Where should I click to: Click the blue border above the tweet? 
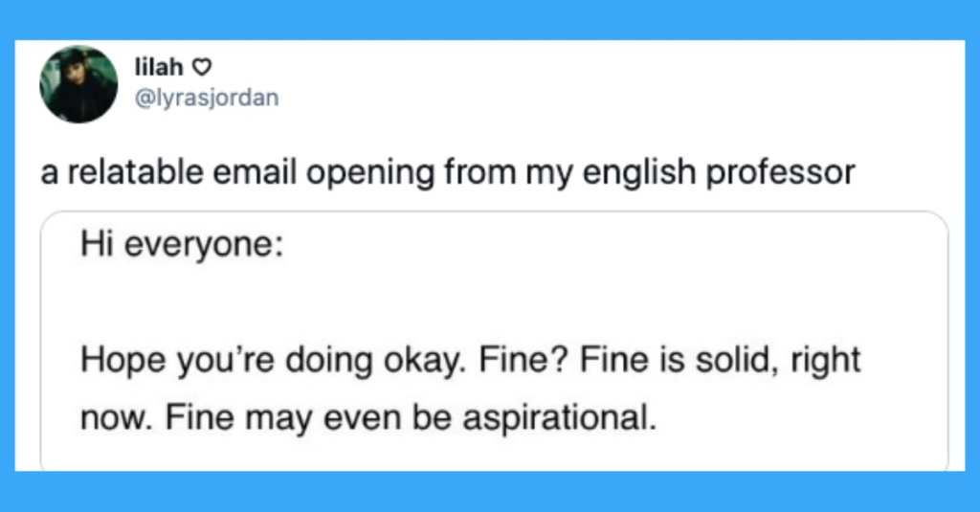click(x=490, y=19)
